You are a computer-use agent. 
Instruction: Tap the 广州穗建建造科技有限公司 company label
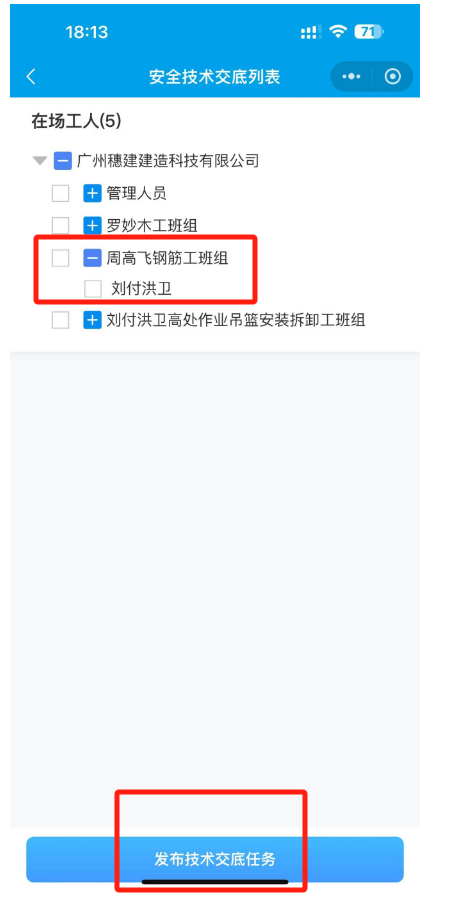point(168,161)
